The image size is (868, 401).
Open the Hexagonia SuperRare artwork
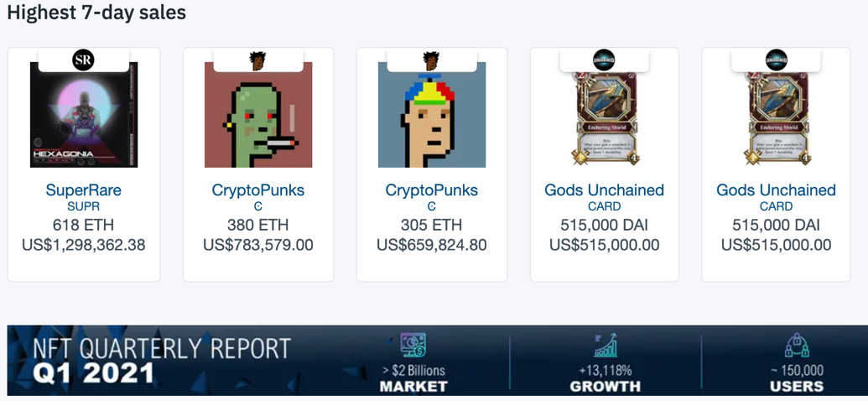[84, 115]
